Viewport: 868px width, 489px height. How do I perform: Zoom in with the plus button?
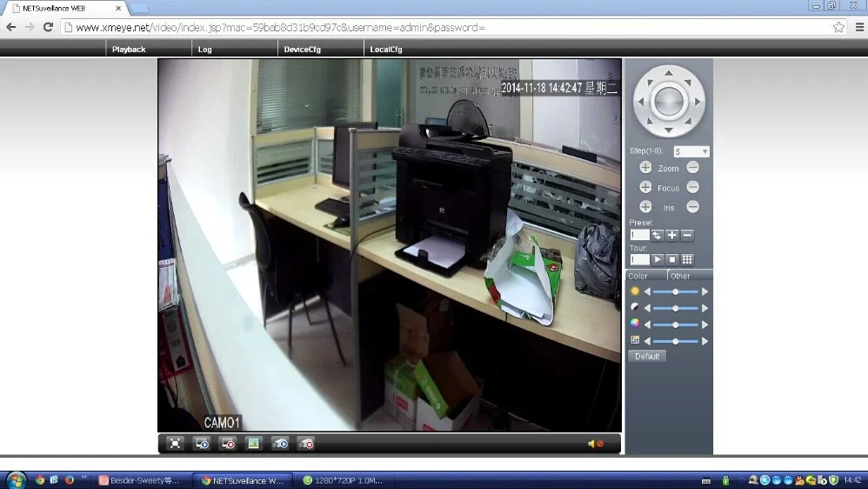pyautogui.click(x=645, y=167)
